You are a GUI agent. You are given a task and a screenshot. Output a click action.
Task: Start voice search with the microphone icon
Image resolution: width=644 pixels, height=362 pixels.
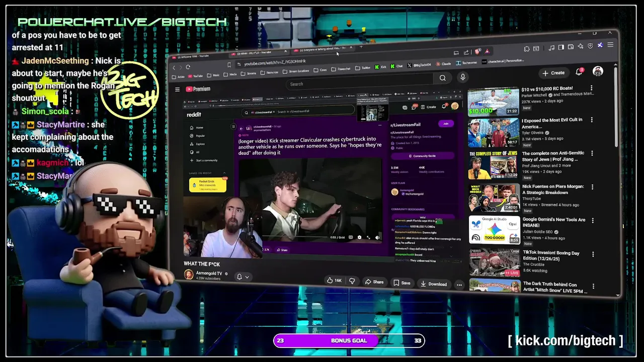pyautogui.click(x=463, y=77)
